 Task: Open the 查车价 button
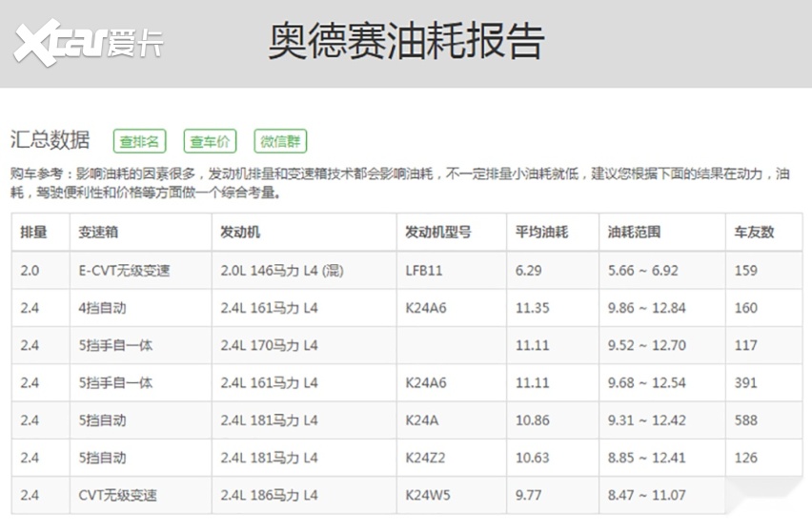tap(210, 141)
